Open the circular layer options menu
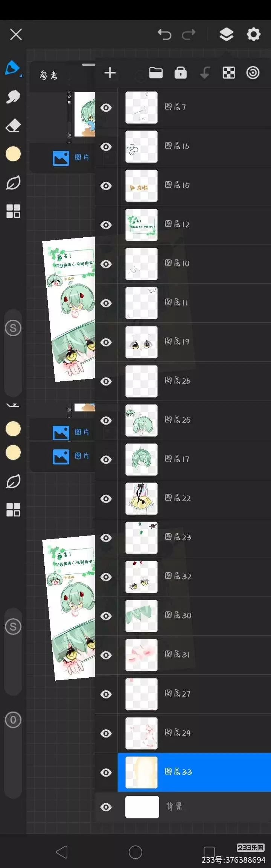The width and height of the screenshot is (271, 868). [x=253, y=73]
